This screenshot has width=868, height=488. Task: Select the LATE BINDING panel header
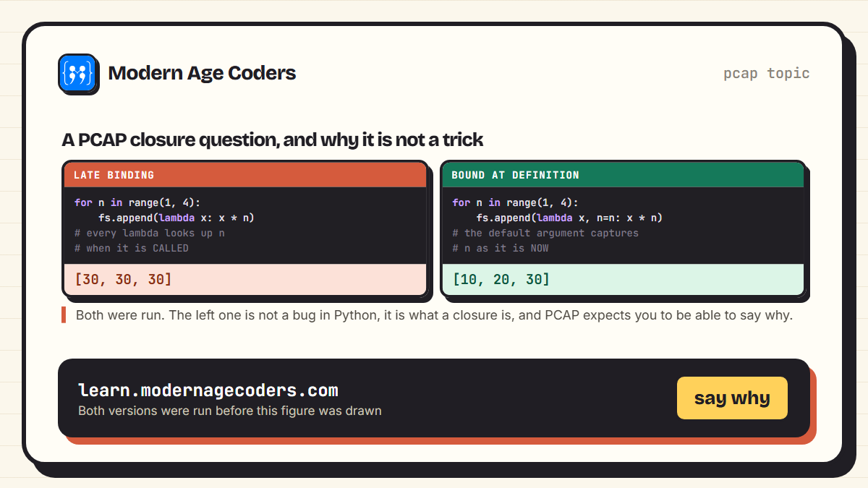[x=245, y=175]
